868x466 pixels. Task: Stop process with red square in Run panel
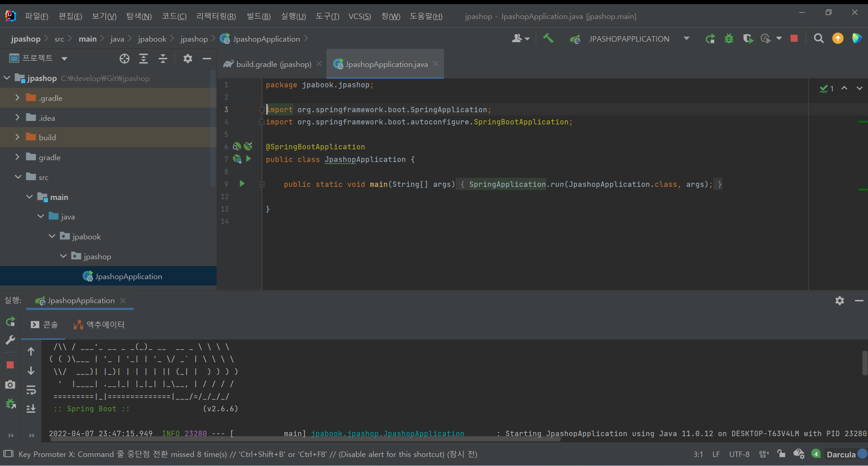tap(10, 365)
